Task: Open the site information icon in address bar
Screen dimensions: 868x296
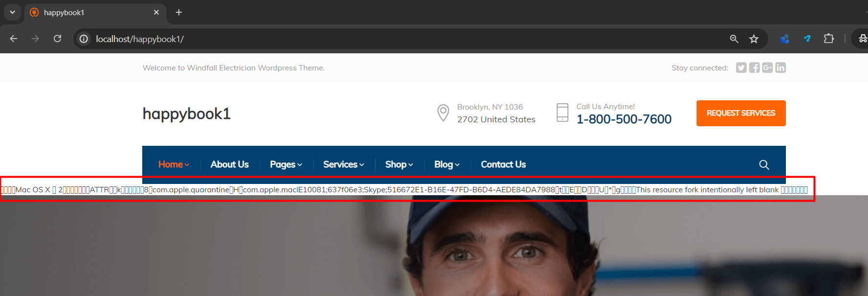Action: click(x=84, y=39)
